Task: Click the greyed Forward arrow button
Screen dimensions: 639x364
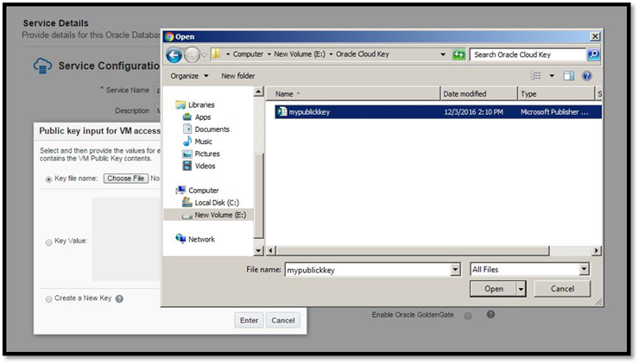Action: click(x=192, y=54)
